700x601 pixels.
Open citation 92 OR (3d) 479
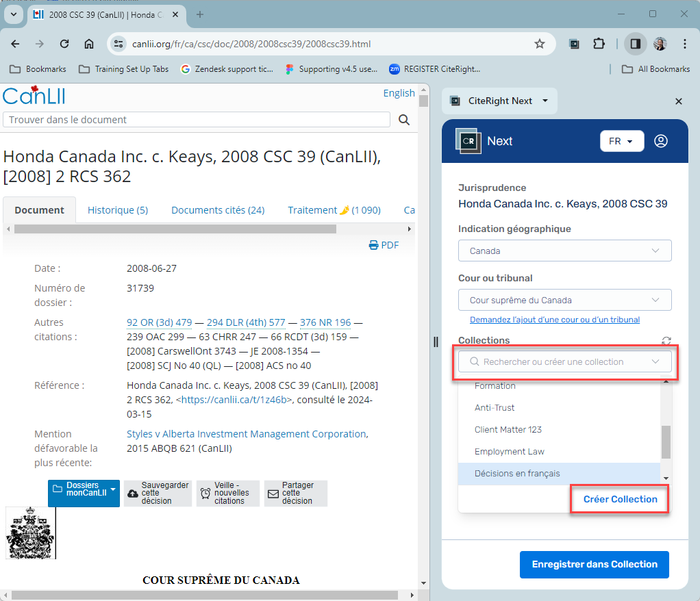[x=160, y=322]
